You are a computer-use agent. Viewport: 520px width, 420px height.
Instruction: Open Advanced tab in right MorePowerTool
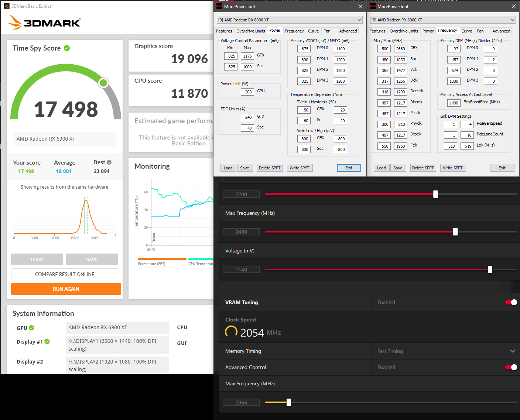click(x=501, y=31)
